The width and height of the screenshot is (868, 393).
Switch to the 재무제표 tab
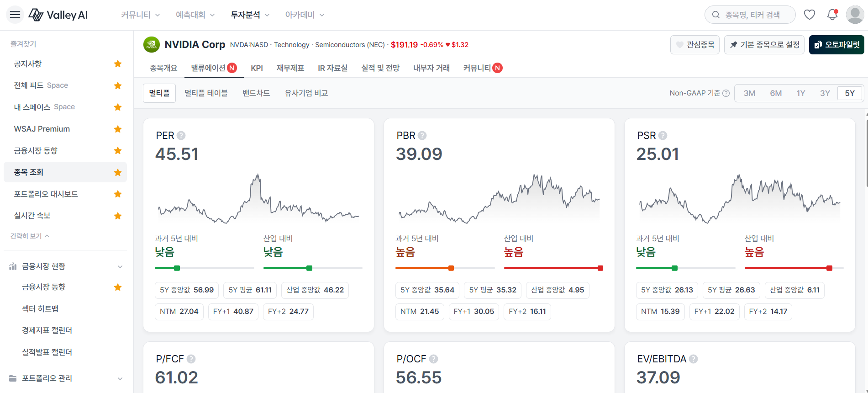click(x=290, y=68)
